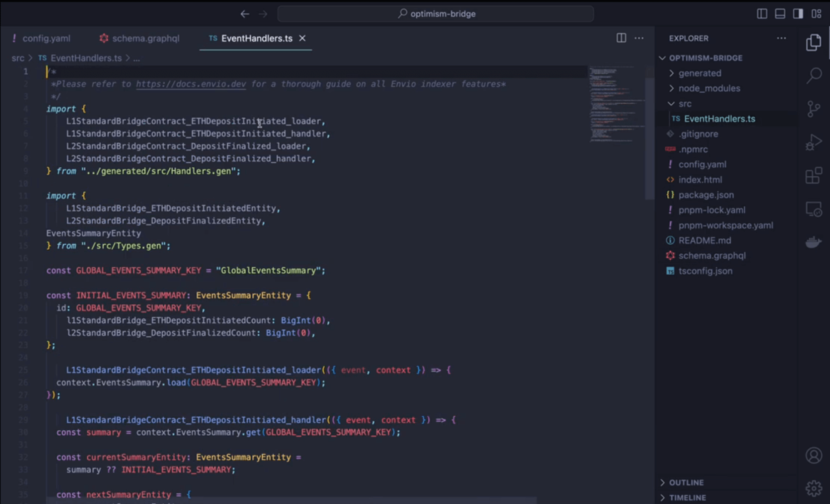830x504 pixels.
Task: Open the Search view in activity bar
Action: point(814,75)
